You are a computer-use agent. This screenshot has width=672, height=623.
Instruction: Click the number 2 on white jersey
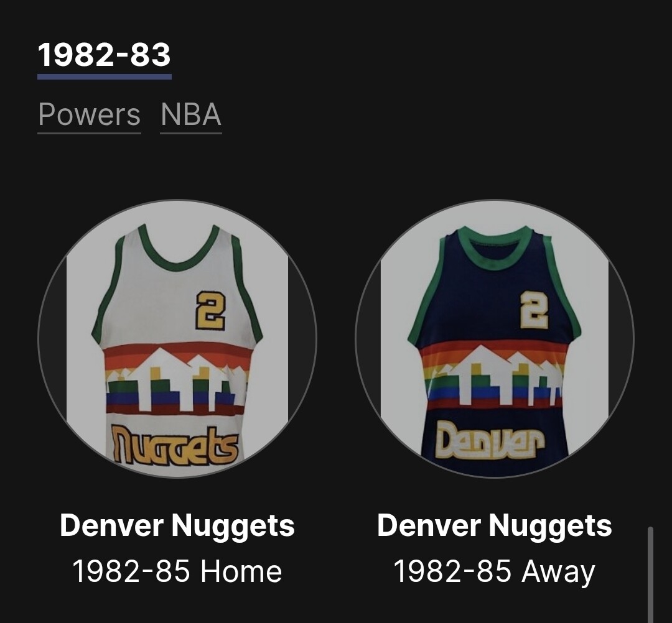tap(210, 311)
